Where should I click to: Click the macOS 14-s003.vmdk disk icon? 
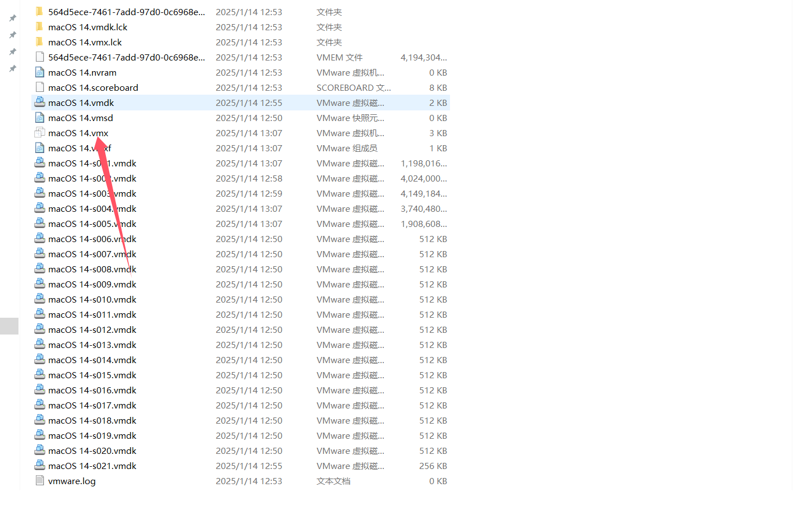point(39,193)
